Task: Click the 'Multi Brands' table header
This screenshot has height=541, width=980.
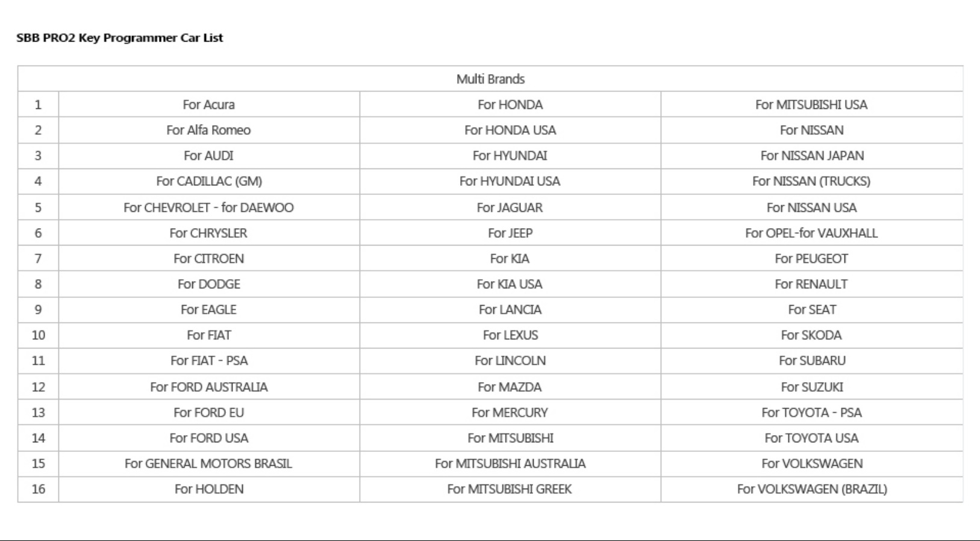Action: pos(490,79)
